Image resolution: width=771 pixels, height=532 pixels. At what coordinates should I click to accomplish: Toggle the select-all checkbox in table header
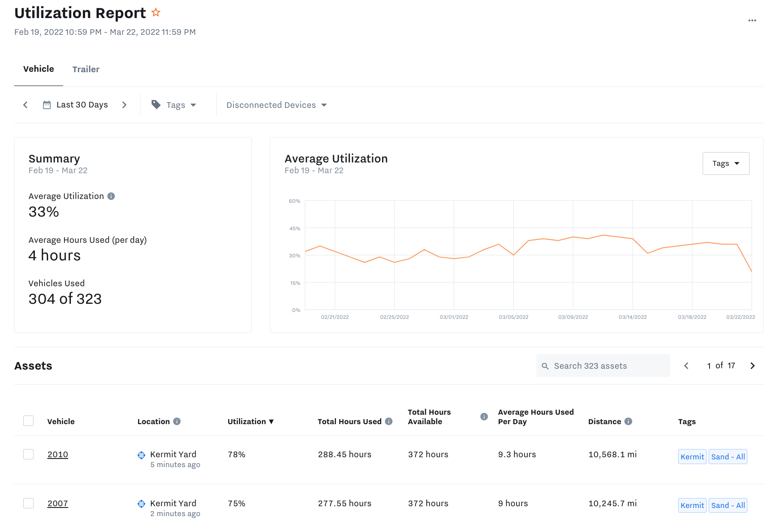click(x=28, y=421)
